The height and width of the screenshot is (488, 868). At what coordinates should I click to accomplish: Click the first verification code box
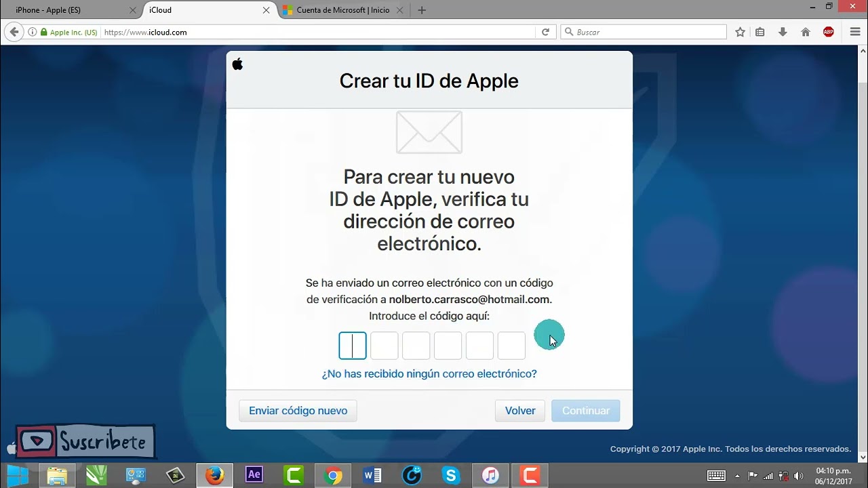(x=353, y=346)
